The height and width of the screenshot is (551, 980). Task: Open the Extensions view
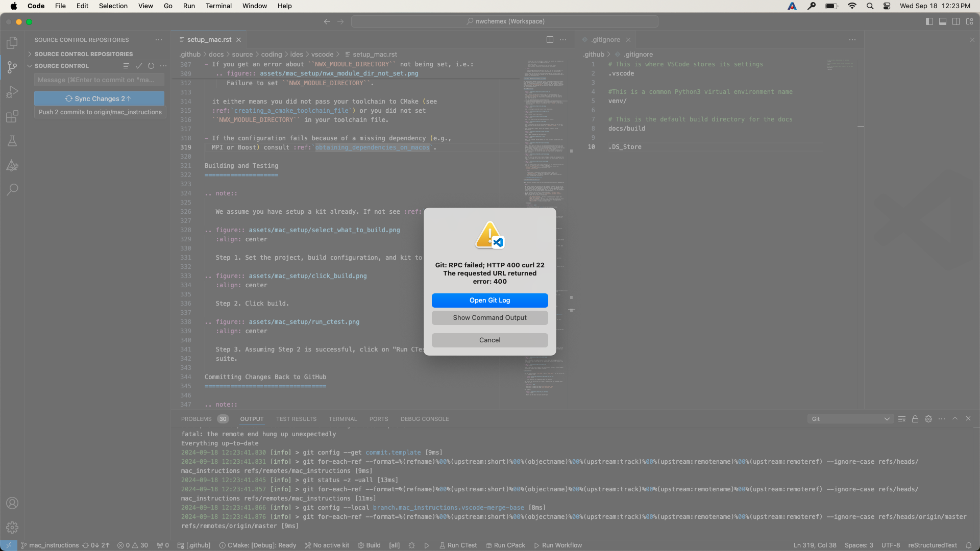pos(12,116)
